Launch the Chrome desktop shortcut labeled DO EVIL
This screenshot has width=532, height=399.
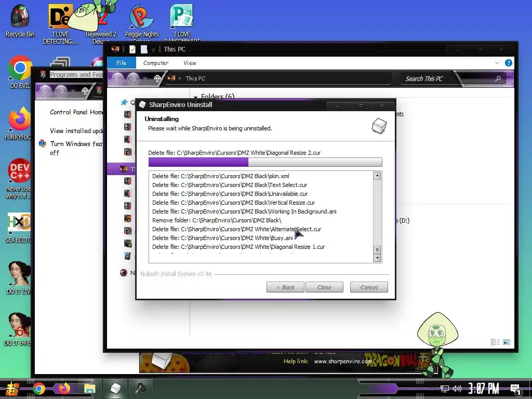pos(20,72)
